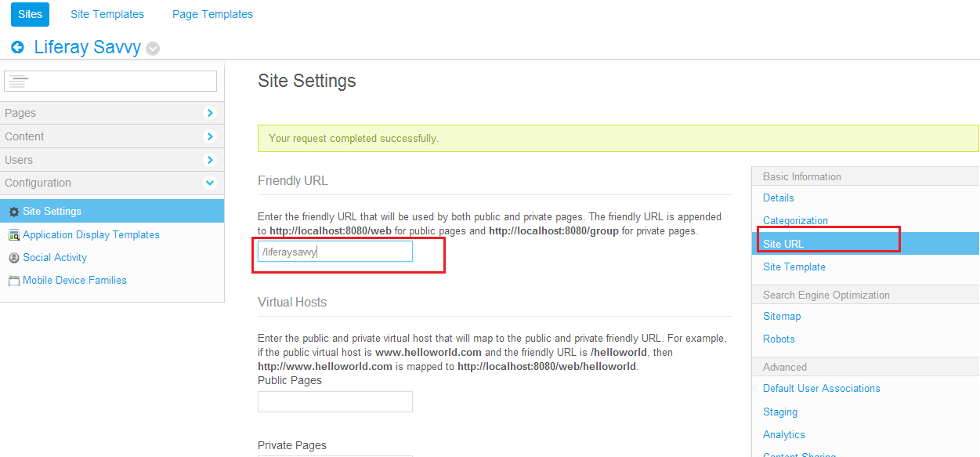
Task: Click the sidebar search field
Action: [x=110, y=81]
